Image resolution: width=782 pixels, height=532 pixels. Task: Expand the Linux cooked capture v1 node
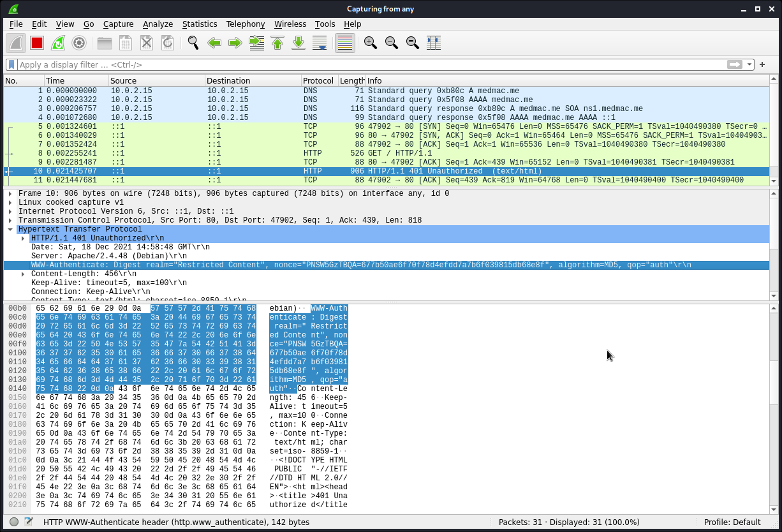pos(10,202)
